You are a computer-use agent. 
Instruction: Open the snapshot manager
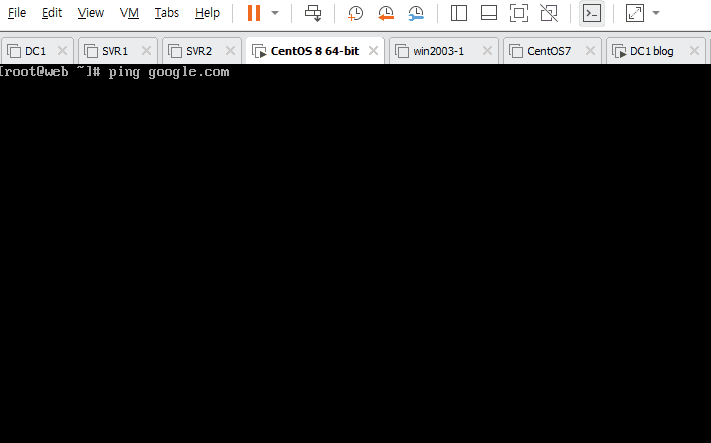(x=416, y=13)
